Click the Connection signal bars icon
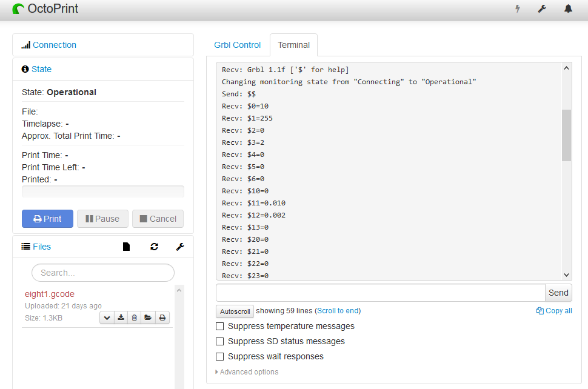 click(x=25, y=45)
